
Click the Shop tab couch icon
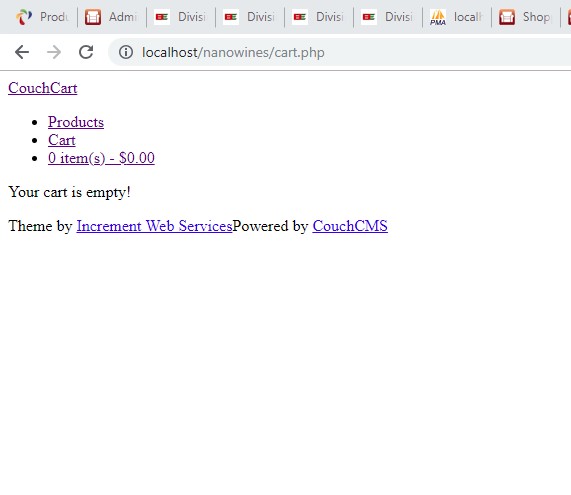pyautogui.click(x=507, y=17)
